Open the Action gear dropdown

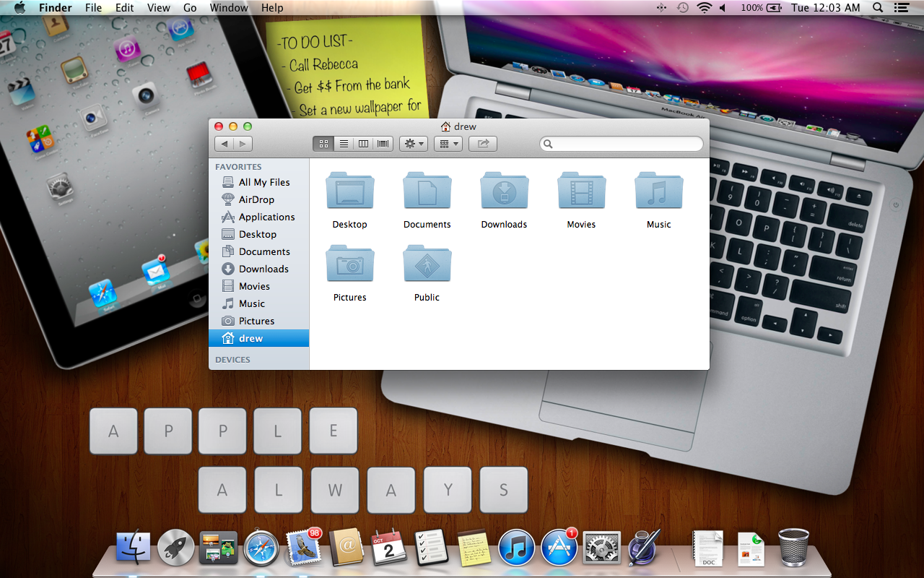414,144
